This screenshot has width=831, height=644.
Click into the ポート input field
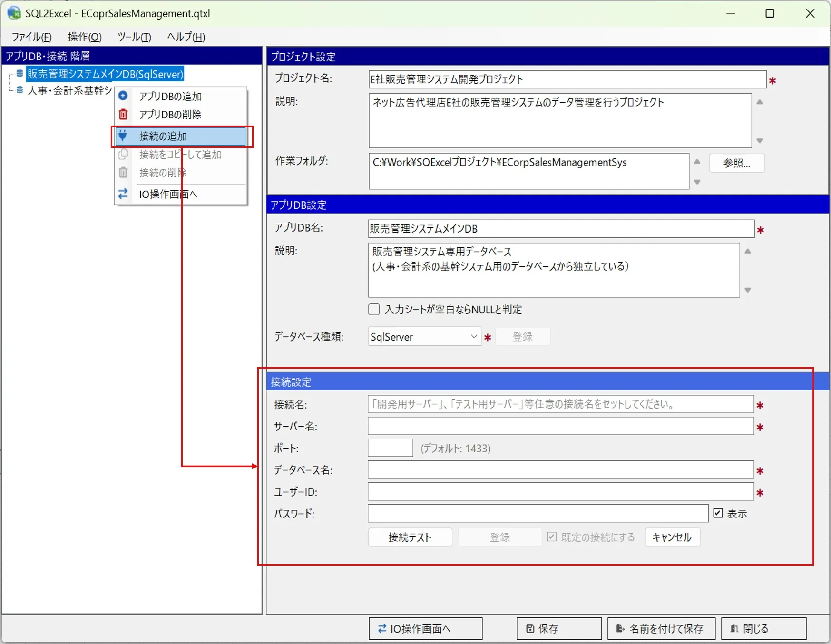(391, 448)
